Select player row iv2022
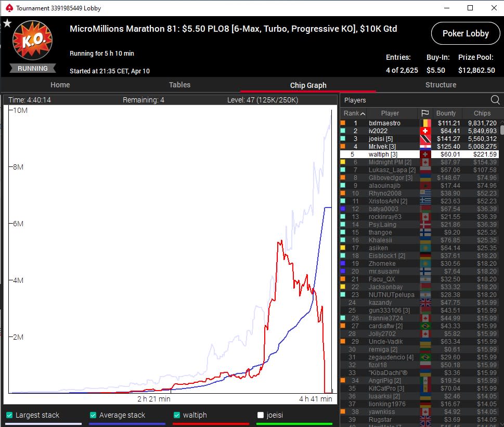This screenshot has width=504, height=427. pyautogui.click(x=419, y=131)
